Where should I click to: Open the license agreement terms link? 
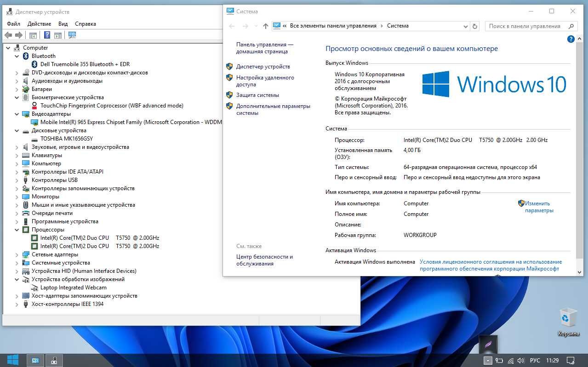[x=491, y=265]
